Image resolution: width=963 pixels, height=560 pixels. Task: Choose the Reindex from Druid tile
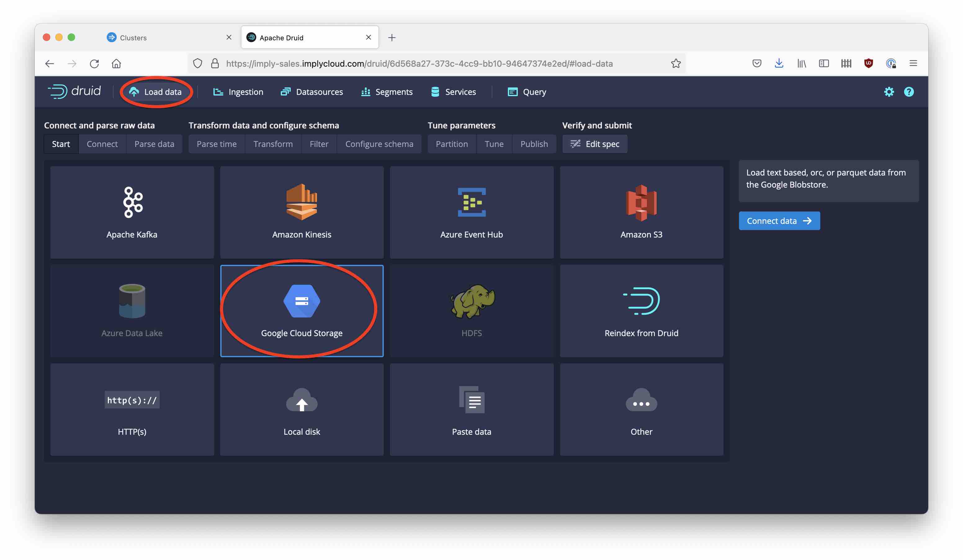pos(641,311)
